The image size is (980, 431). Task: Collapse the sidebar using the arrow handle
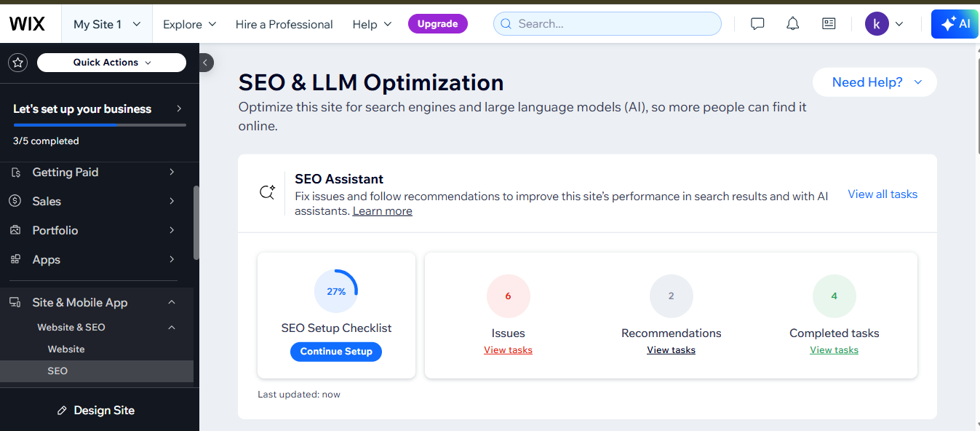point(206,63)
